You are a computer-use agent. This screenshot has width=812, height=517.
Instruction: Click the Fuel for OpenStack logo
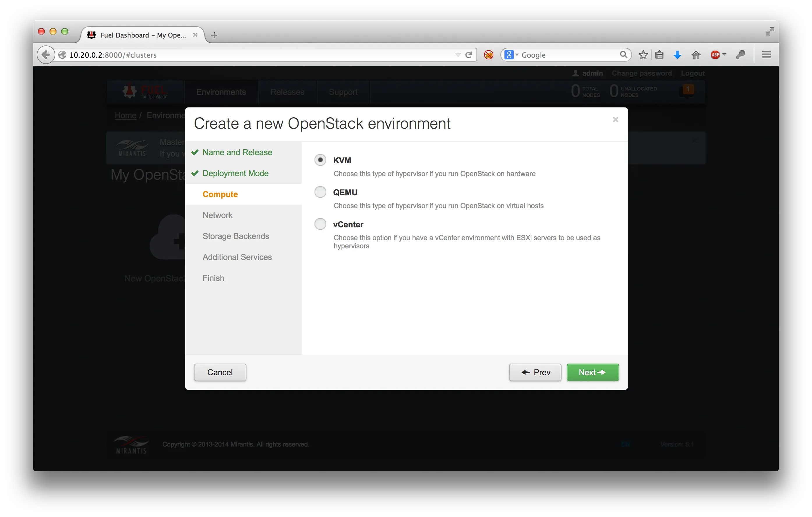pos(145,91)
